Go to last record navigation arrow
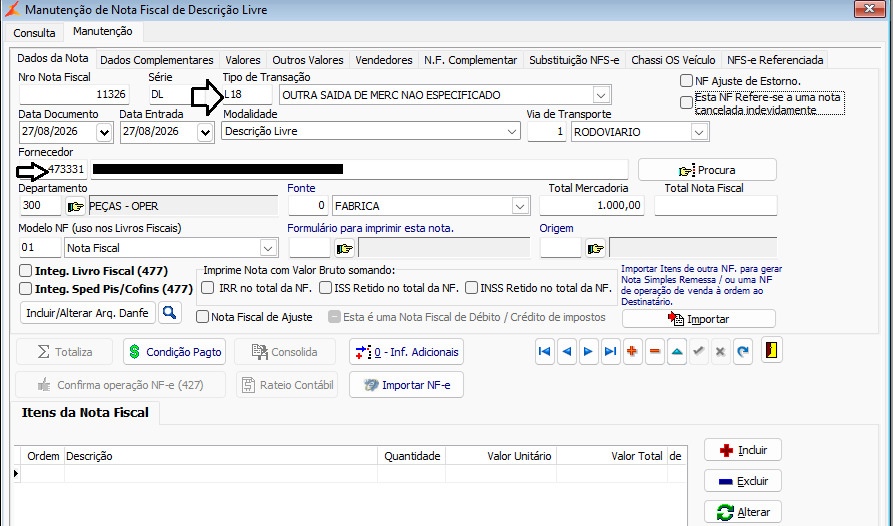 610,352
